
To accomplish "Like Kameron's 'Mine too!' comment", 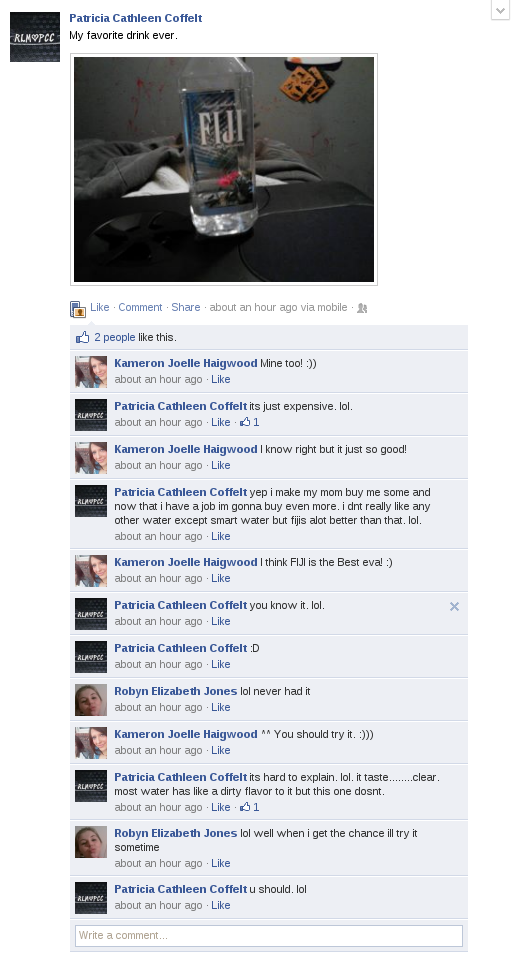I will (x=220, y=379).
